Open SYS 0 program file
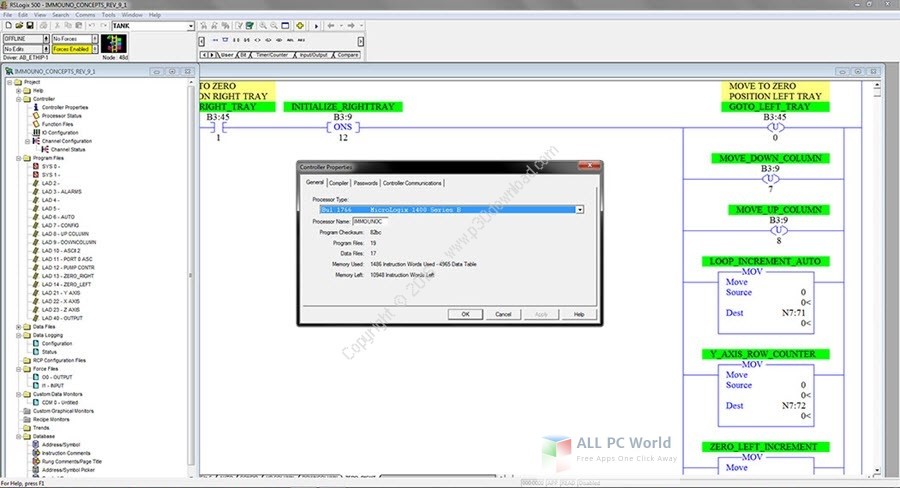 (51, 166)
